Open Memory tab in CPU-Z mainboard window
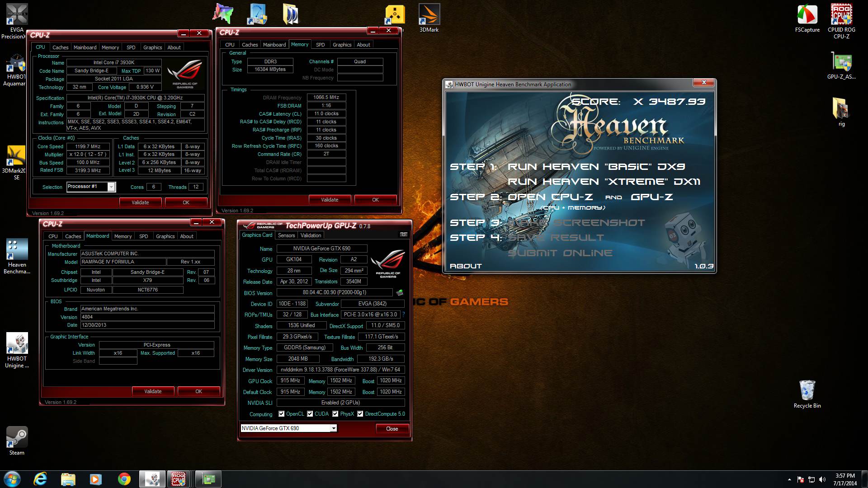 click(123, 236)
